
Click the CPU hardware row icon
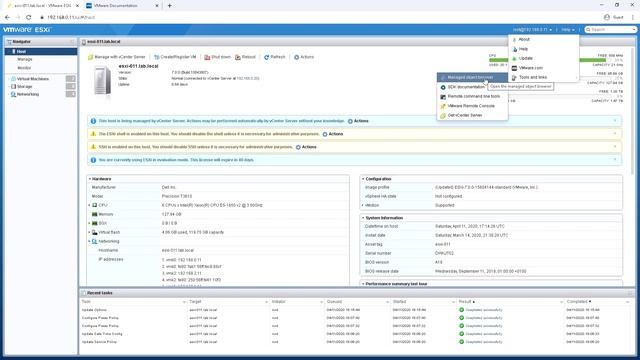tap(95, 205)
